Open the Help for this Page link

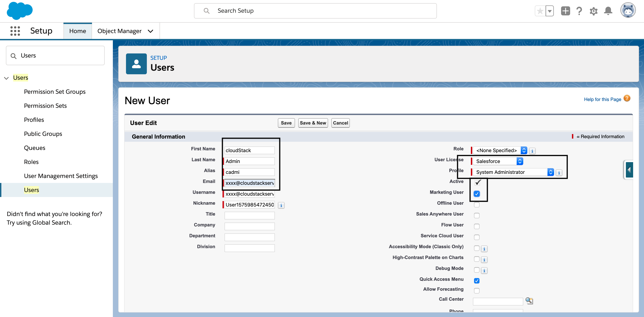(x=602, y=99)
